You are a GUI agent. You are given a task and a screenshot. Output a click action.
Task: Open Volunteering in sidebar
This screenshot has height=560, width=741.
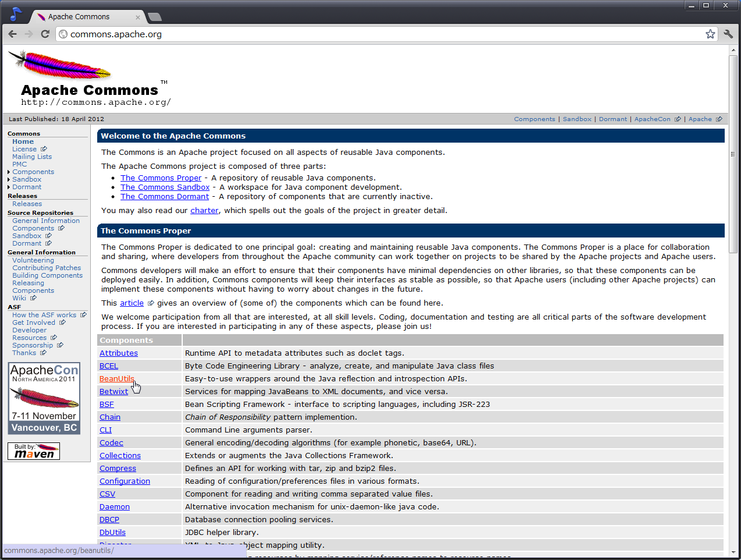33,260
